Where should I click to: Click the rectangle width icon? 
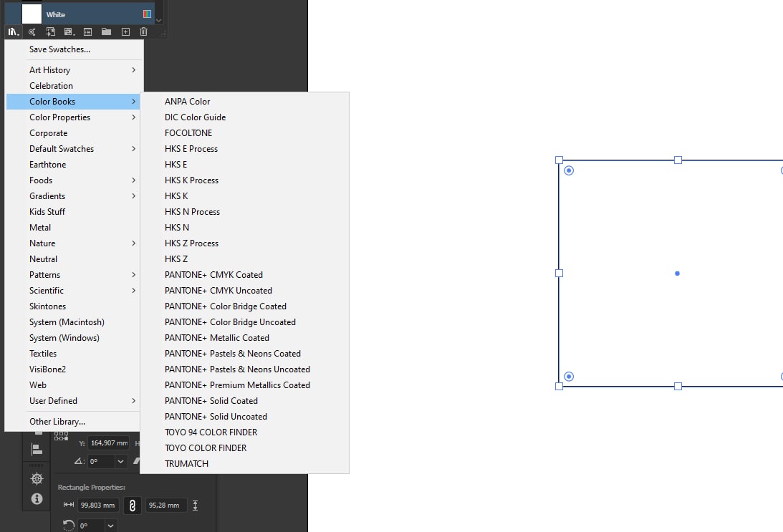68,505
